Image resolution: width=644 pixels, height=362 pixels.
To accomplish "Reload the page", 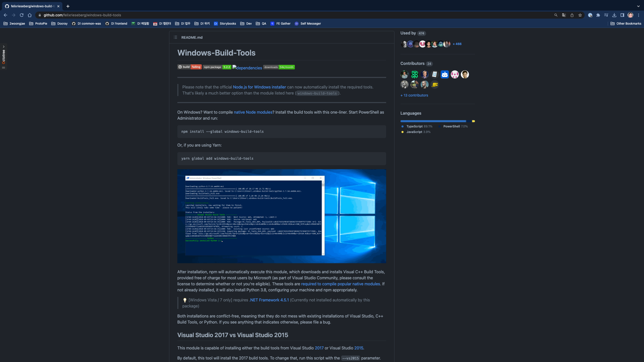I will pos(22,15).
